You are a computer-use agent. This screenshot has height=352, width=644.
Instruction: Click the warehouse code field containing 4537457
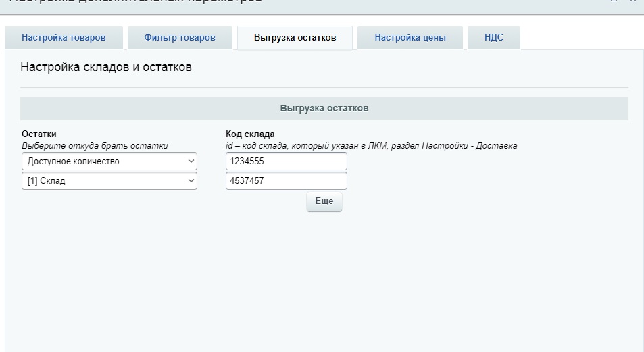point(286,181)
